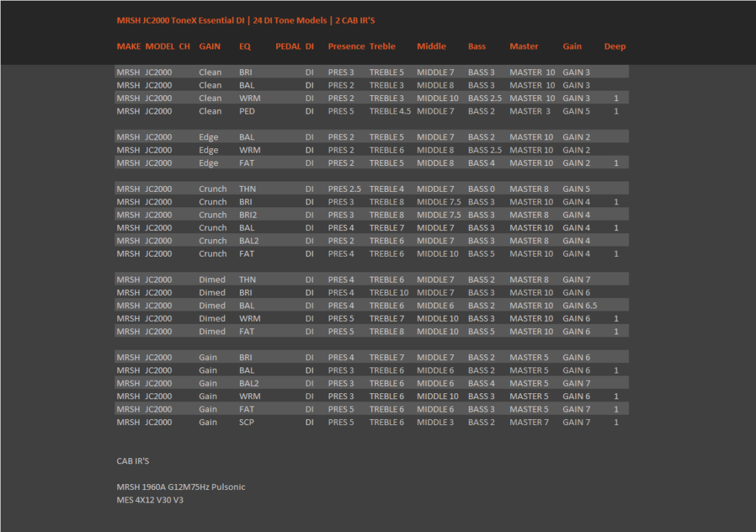Click the CH column header
Viewport: 756px width, 532px height.
coord(185,46)
